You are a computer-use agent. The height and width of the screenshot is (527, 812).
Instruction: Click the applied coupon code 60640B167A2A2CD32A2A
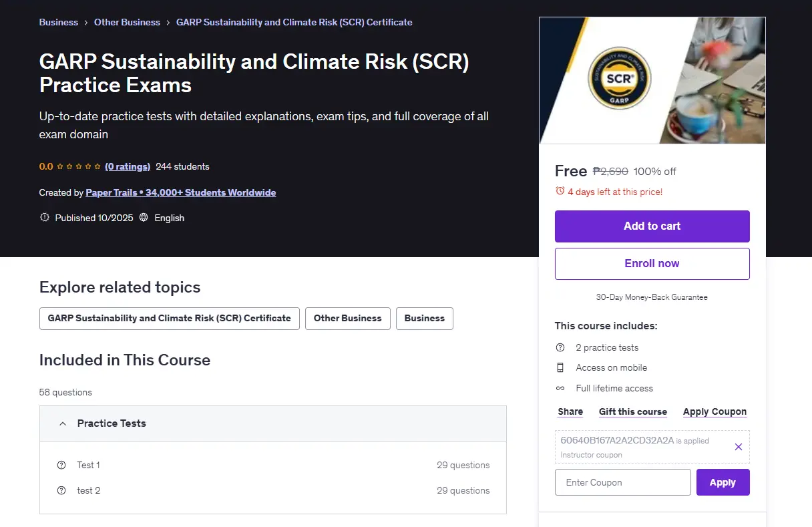pos(617,440)
